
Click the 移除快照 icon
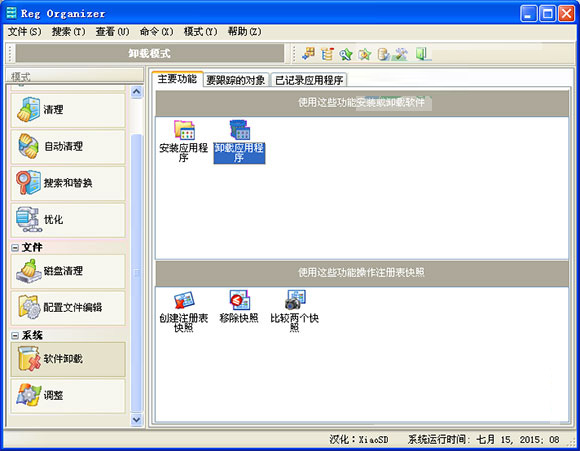[239, 307]
